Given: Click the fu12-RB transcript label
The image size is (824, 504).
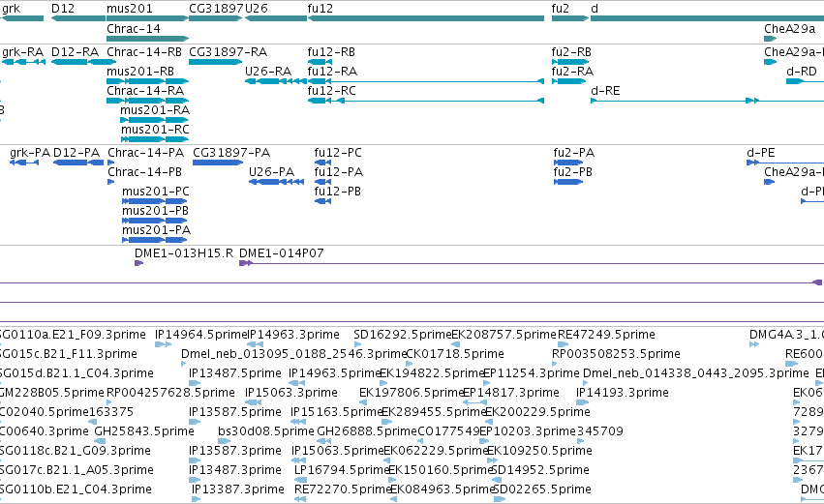Looking at the screenshot, I should (x=331, y=52).
